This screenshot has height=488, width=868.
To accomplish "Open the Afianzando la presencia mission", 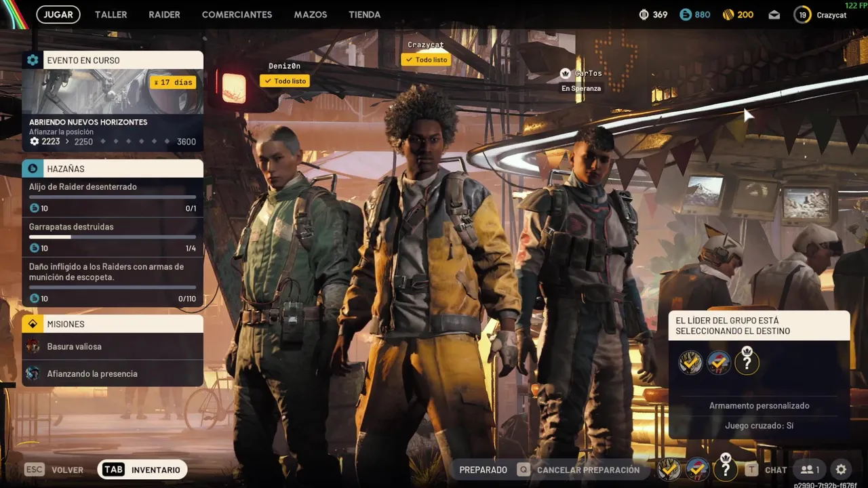I will click(113, 373).
